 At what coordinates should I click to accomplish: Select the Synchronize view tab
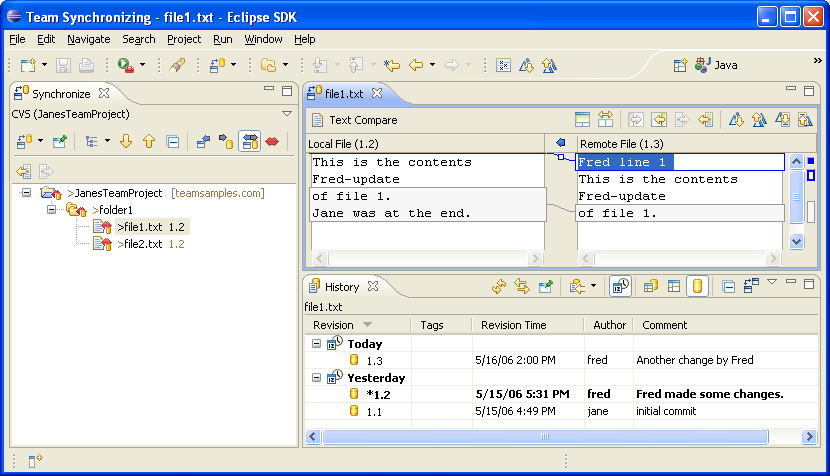click(x=61, y=94)
